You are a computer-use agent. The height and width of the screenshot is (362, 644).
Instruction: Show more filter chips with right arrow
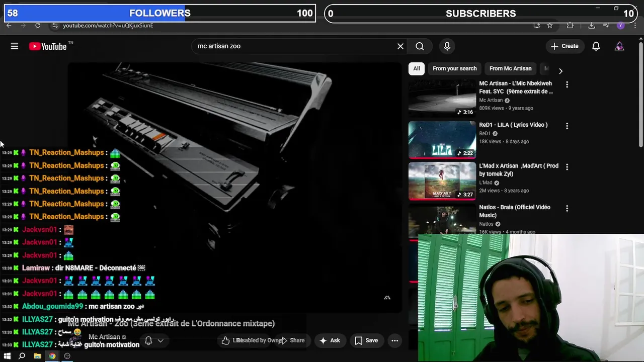[x=560, y=71]
